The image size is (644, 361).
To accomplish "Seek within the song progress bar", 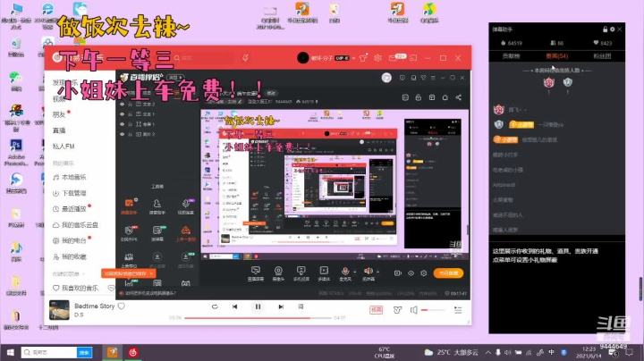I will coord(258,318).
